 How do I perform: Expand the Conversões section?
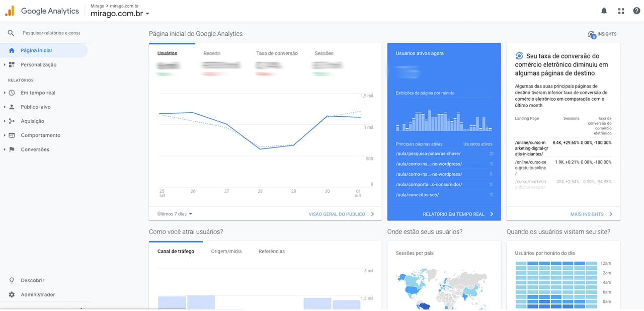(x=5, y=149)
